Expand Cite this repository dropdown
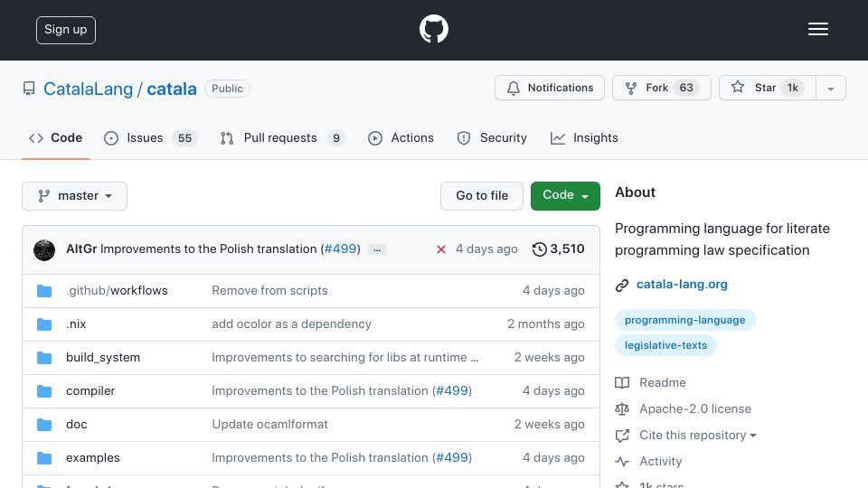868x488 pixels. (697, 435)
